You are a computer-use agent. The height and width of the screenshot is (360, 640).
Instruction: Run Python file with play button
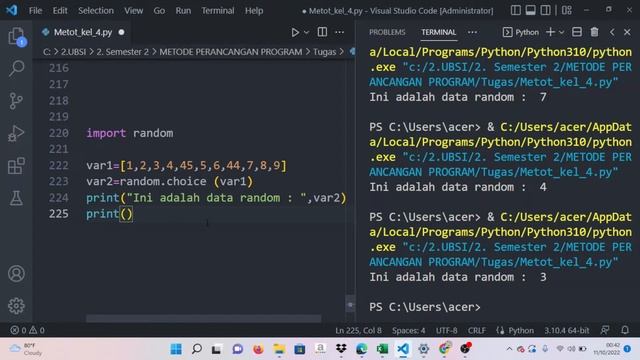[295, 32]
